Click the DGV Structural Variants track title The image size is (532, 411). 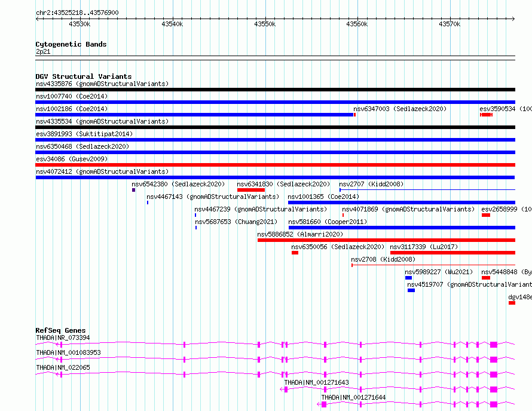84,76
